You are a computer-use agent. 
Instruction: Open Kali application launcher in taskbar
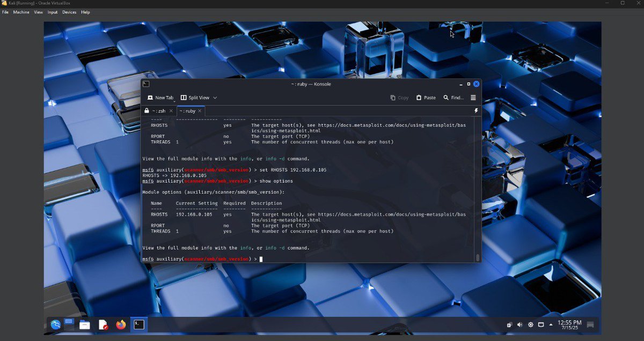point(55,324)
